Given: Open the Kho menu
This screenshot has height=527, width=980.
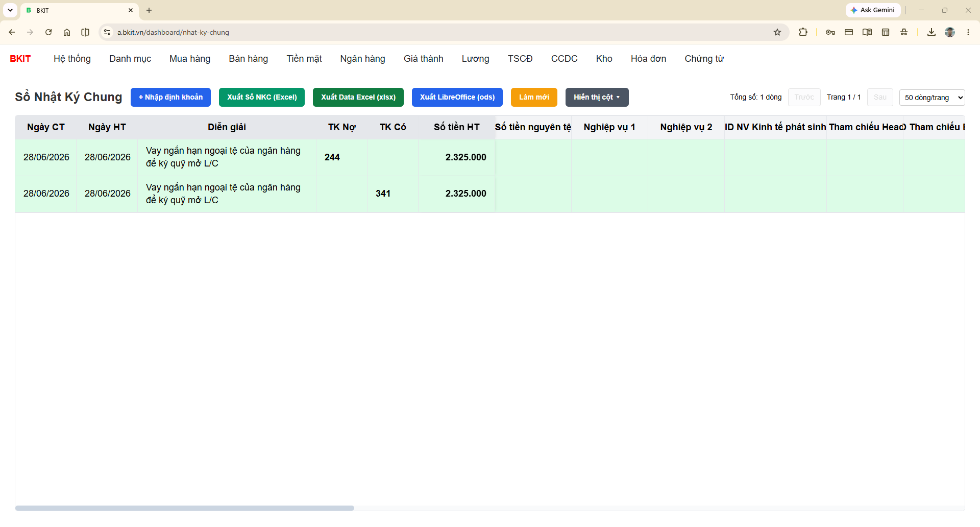Looking at the screenshot, I should (x=604, y=59).
